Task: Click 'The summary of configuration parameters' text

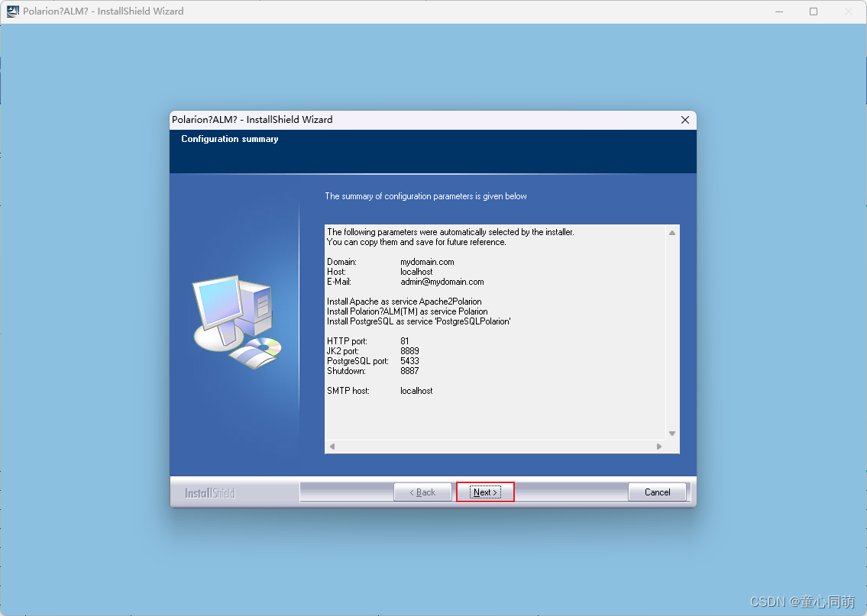Action: click(x=425, y=196)
